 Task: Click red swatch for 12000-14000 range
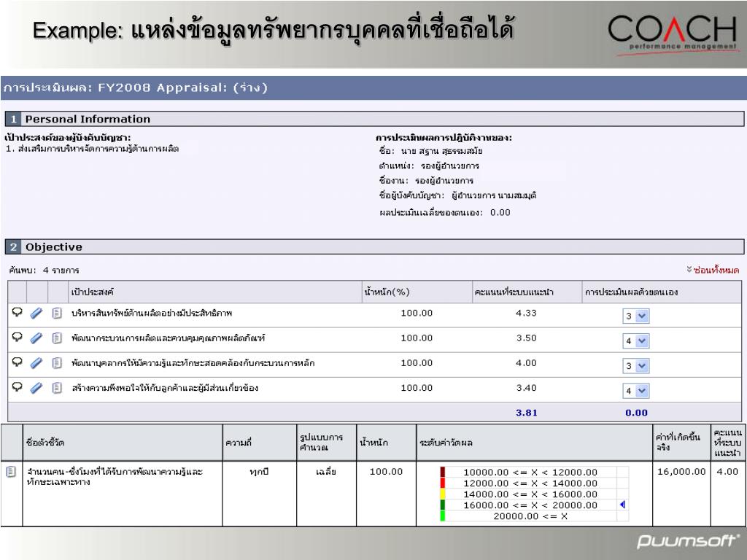pyautogui.click(x=443, y=483)
